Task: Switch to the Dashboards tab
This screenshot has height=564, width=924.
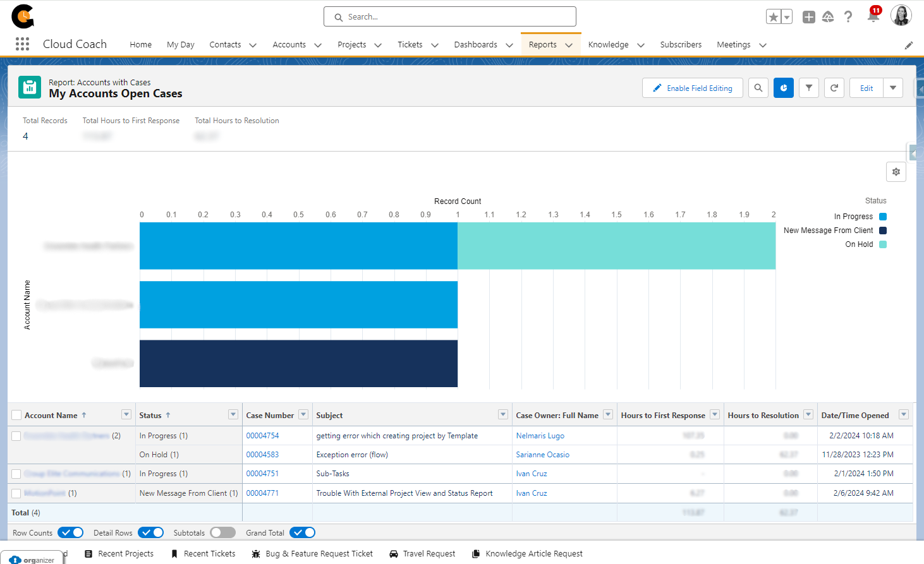Action: [475, 44]
